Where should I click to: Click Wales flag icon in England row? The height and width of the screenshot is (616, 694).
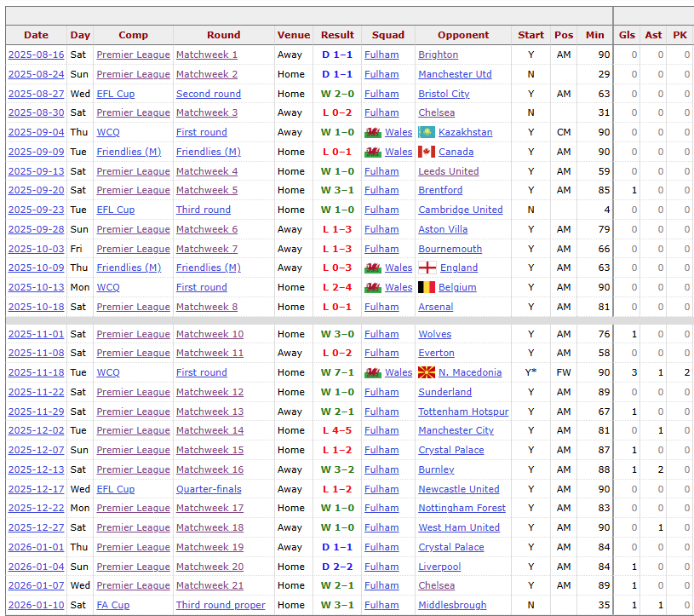click(x=373, y=268)
